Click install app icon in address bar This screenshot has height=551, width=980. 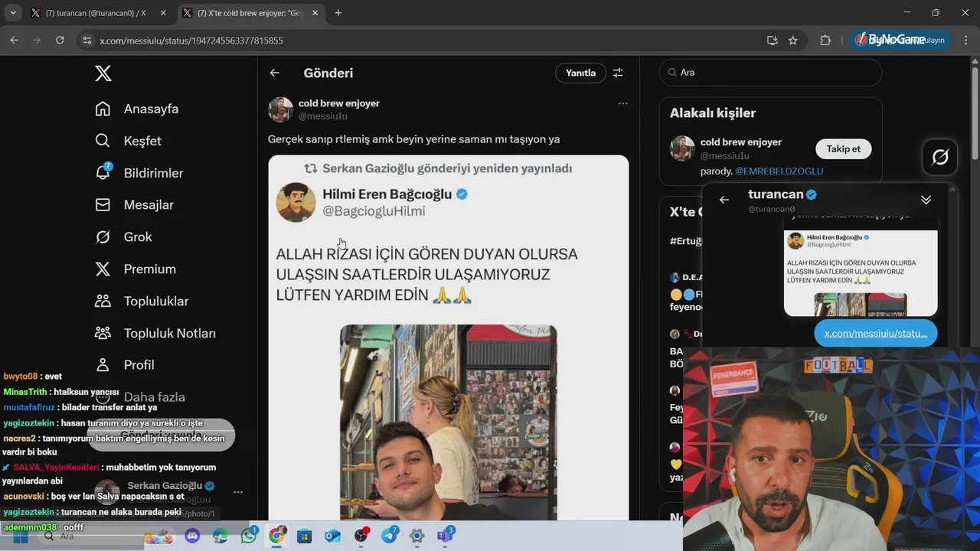[x=772, y=41]
